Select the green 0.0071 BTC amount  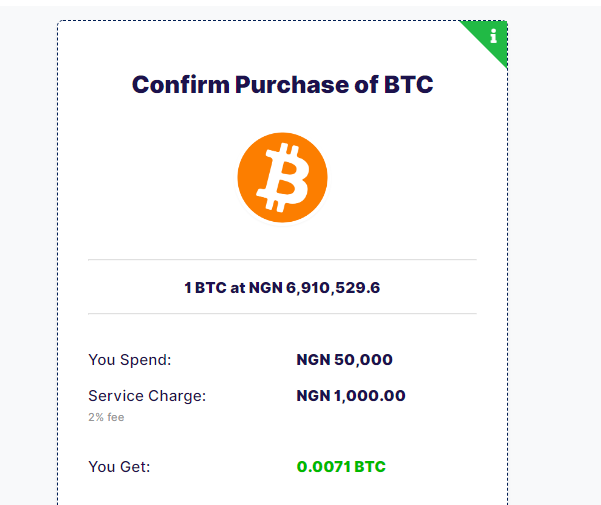341,467
